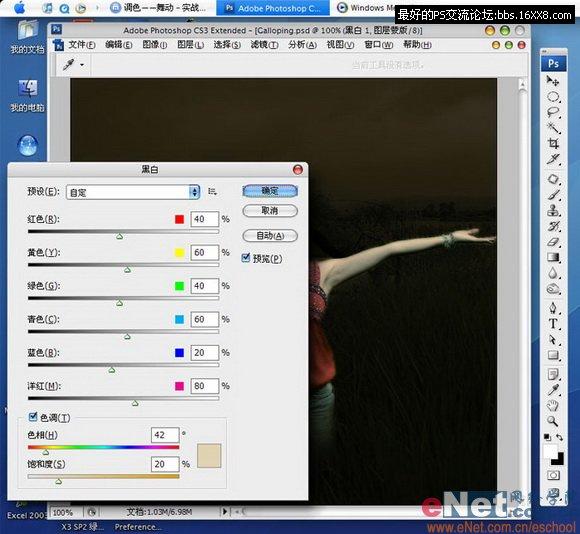
Task: Toggle the 预览(P) preview checkbox
Action: (x=246, y=258)
